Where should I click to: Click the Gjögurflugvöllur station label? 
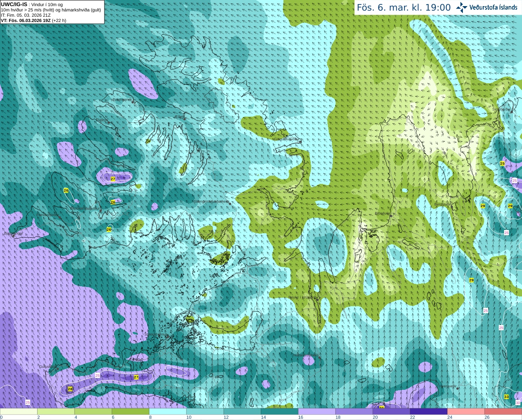(x=287, y=139)
